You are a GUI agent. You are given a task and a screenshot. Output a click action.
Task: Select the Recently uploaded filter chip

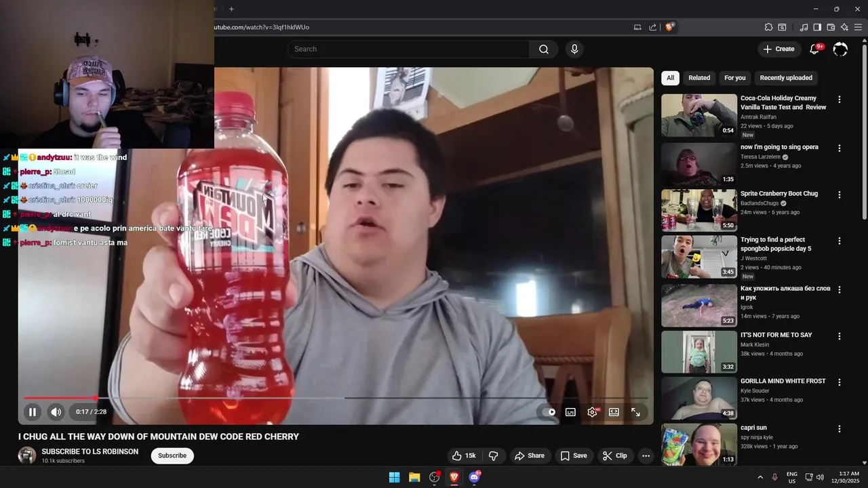[x=786, y=78]
